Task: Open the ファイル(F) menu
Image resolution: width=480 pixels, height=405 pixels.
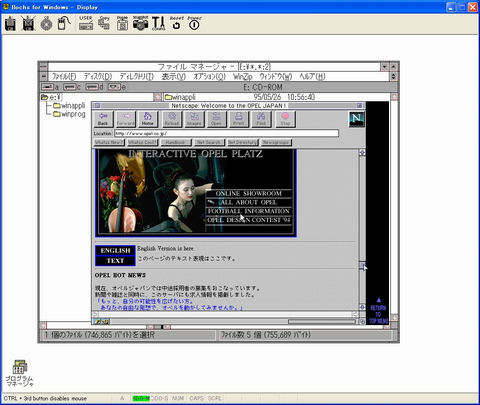Action: pyautogui.click(x=64, y=77)
